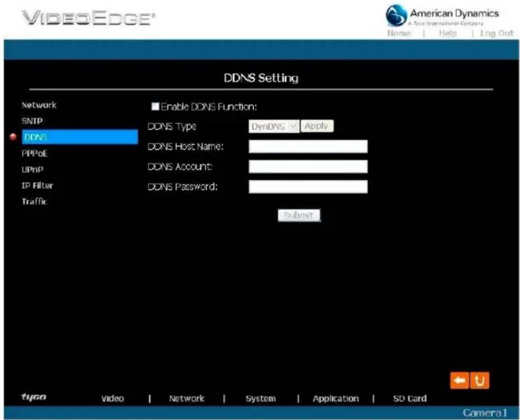The image size is (520, 420).
Task: Click the tyco logo
Action: [x=34, y=397]
